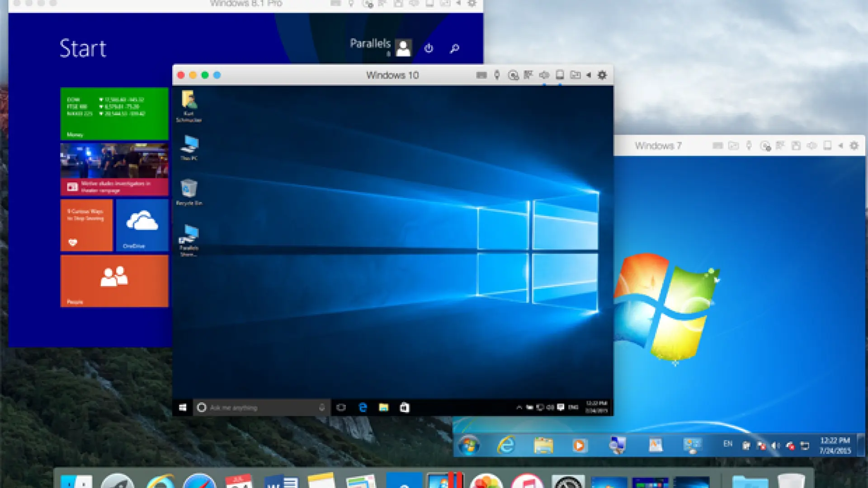Open Windows Media Player in Windows 7 taskbar
This screenshot has height=488, width=868.
[x=579, y=446]
